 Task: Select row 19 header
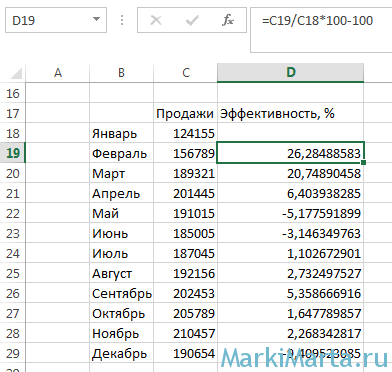(x=13, y=153)
